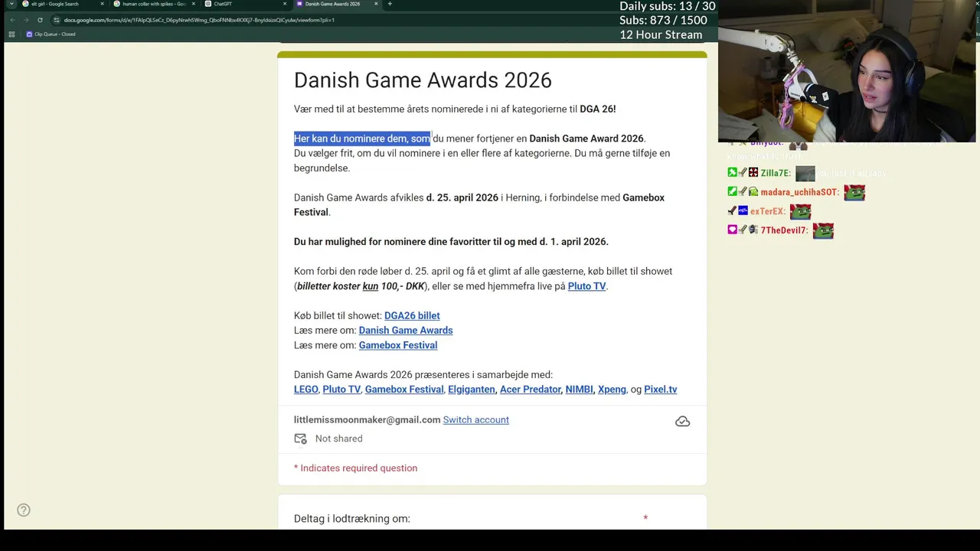
Task: Click Zilla7E's chat username
Action: [776, 174]
